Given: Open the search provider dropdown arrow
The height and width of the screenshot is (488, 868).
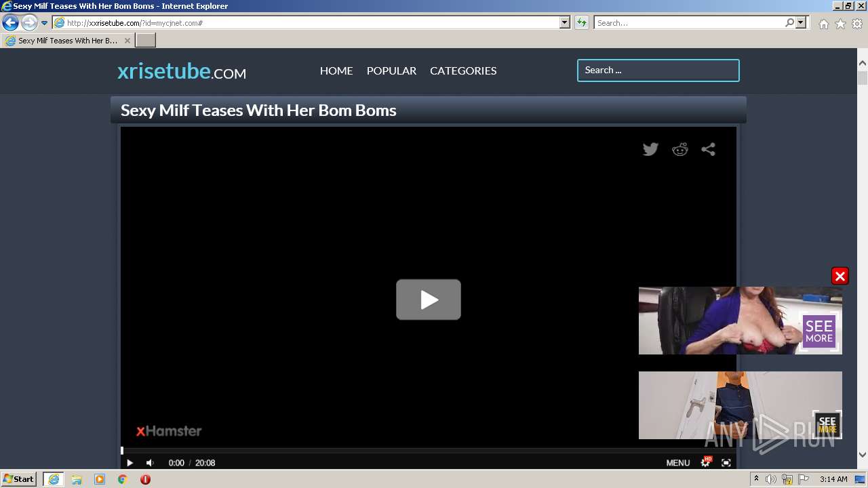Looking at the screenshot, I should coord(802,23).
